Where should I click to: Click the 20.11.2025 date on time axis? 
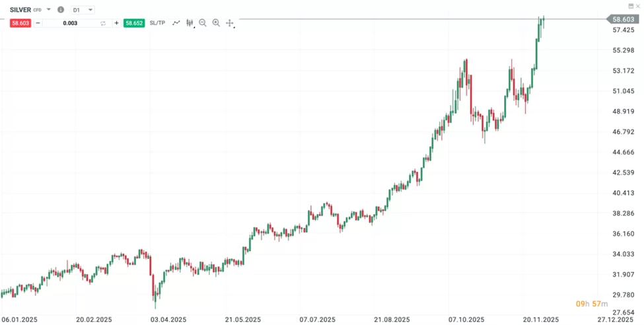541,318
